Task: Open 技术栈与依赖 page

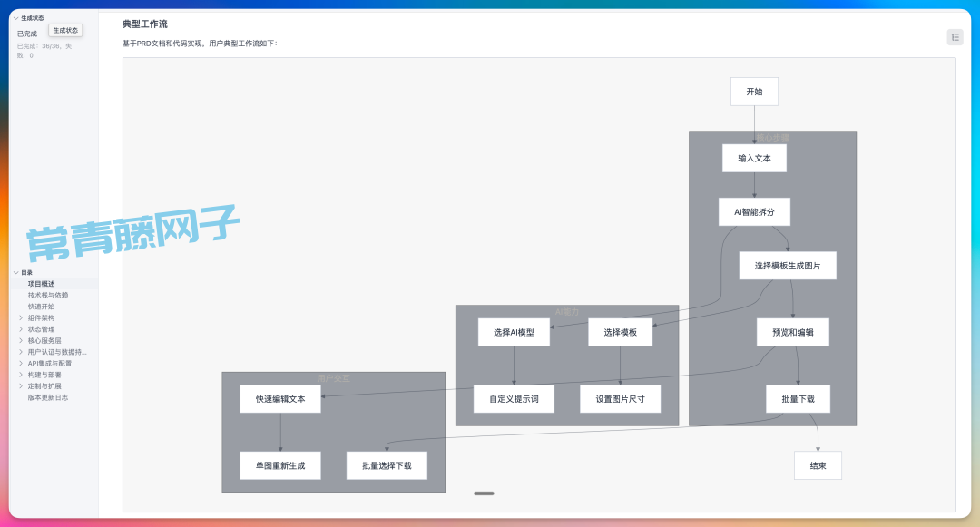Action: click(x=47, y=296)
